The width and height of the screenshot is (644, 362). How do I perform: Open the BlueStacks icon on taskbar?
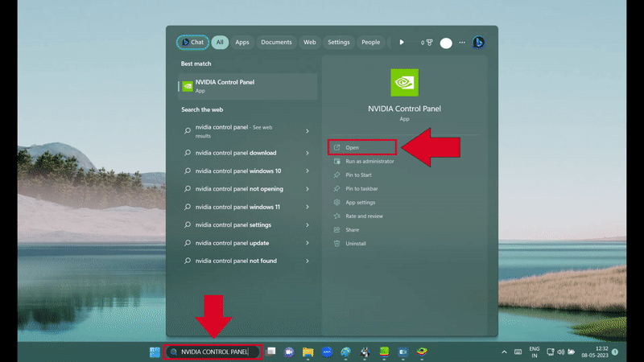pos(422,352)
